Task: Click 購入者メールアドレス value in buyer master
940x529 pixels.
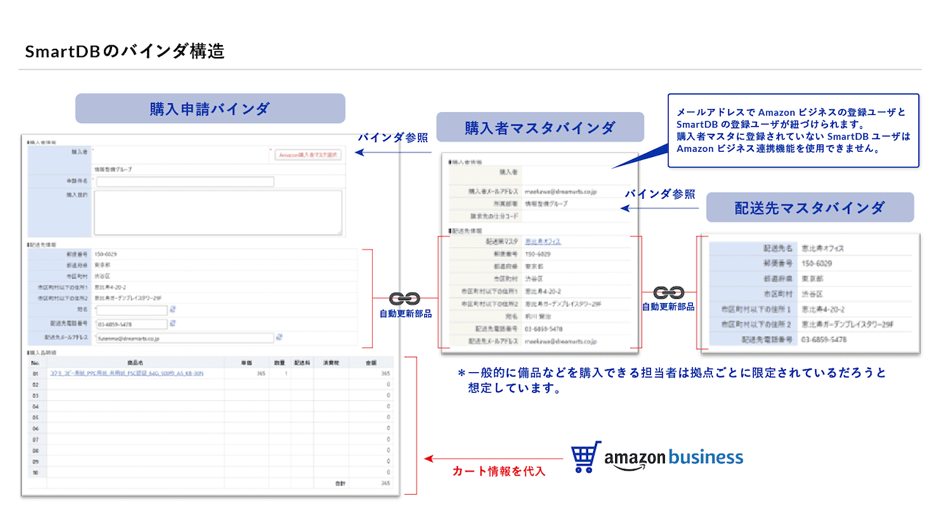Action: tap(561, 192)
